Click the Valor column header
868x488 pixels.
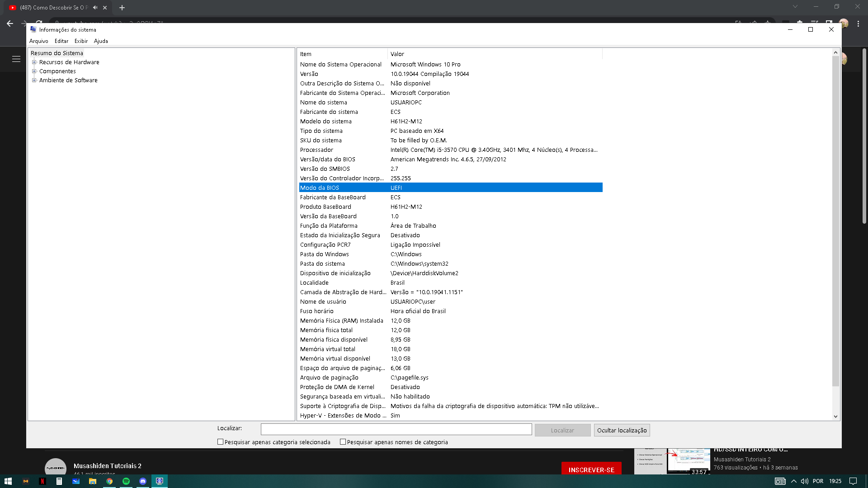[495, 54]
